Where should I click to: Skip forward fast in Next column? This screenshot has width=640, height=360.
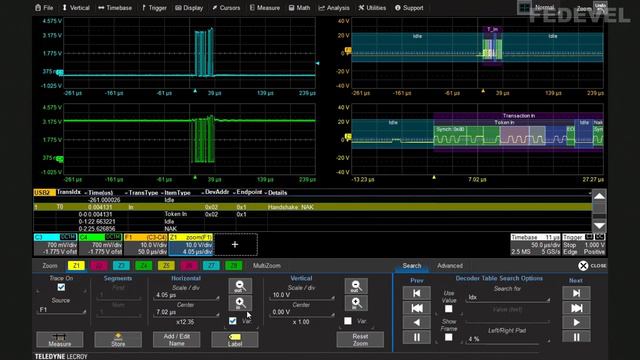(576, 308)
